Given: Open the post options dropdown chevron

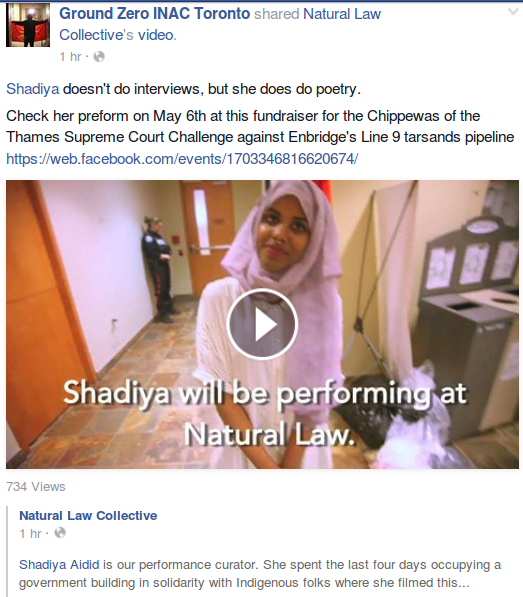Looking at the screenshot, I should click(x=513, y=12).
